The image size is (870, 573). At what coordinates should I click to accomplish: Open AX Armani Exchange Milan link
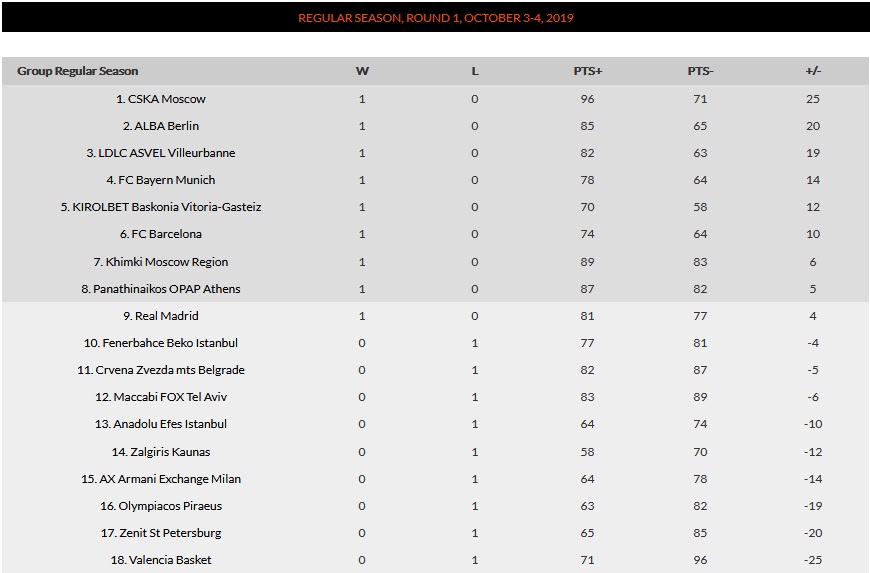[161, 479]
